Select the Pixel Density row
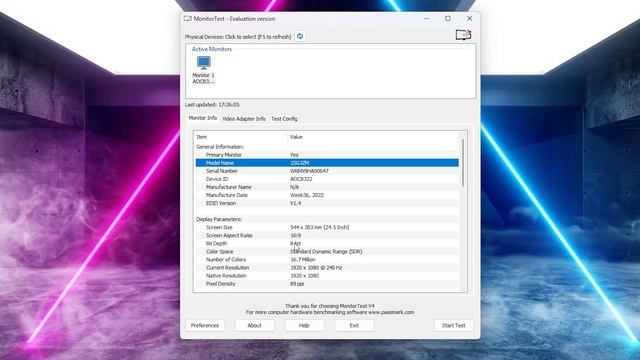The width and height of the screenshot is (640, 360). (x=327, y=284)
